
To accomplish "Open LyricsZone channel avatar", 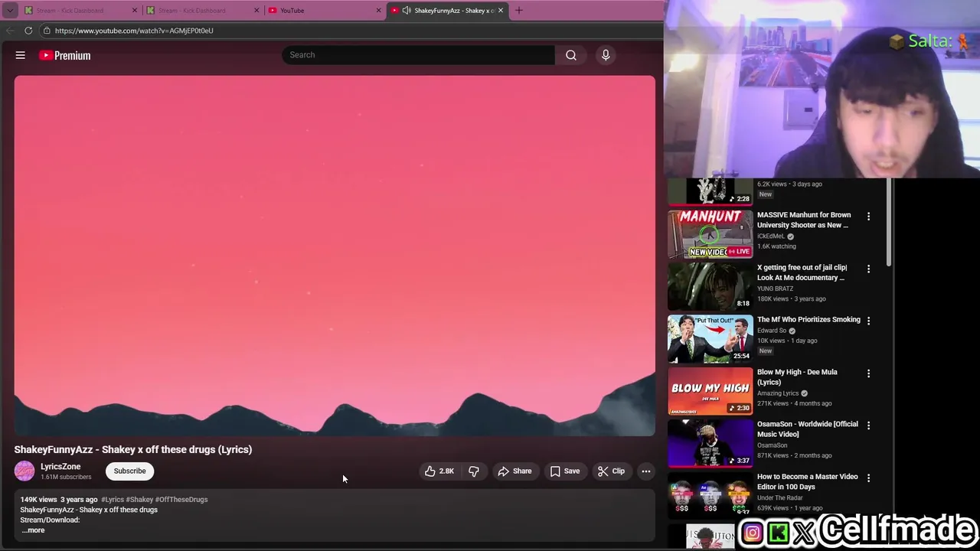I will [x=24, y=471].
